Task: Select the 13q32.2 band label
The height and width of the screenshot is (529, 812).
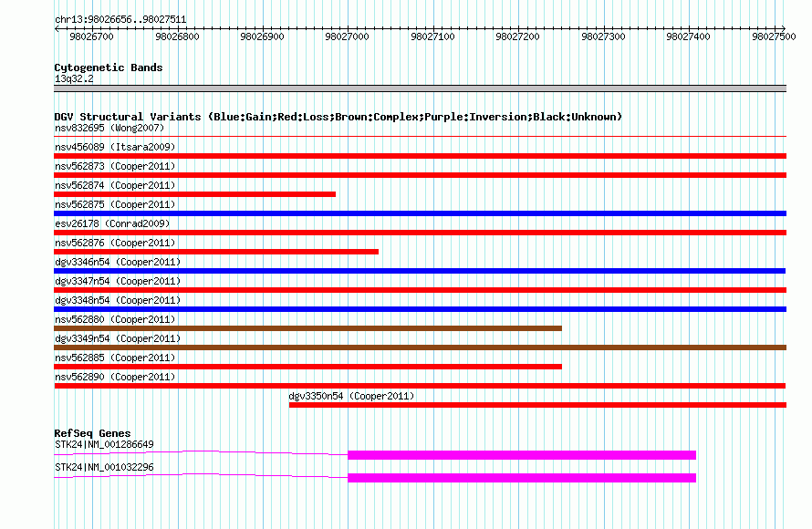Action: [74, 78]
